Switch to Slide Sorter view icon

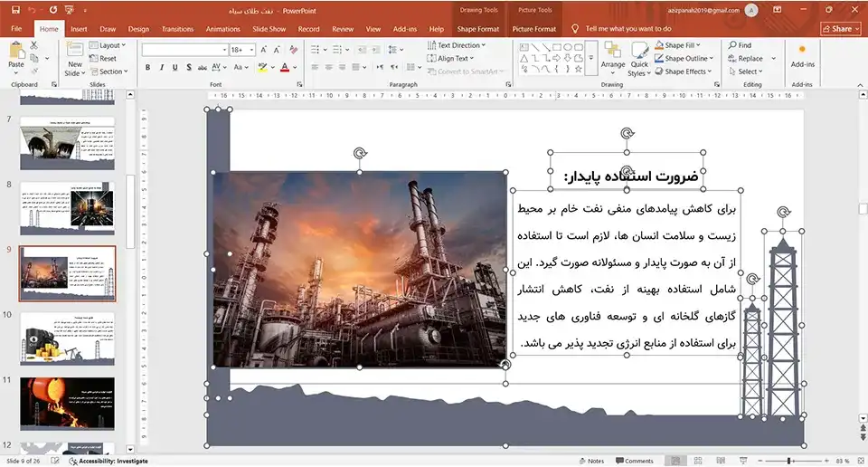pyautogui.click(x=698, y=461)
